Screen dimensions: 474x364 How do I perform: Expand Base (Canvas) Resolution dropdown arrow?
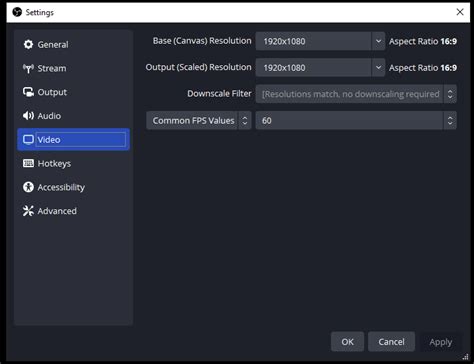(x=378, y=41)
